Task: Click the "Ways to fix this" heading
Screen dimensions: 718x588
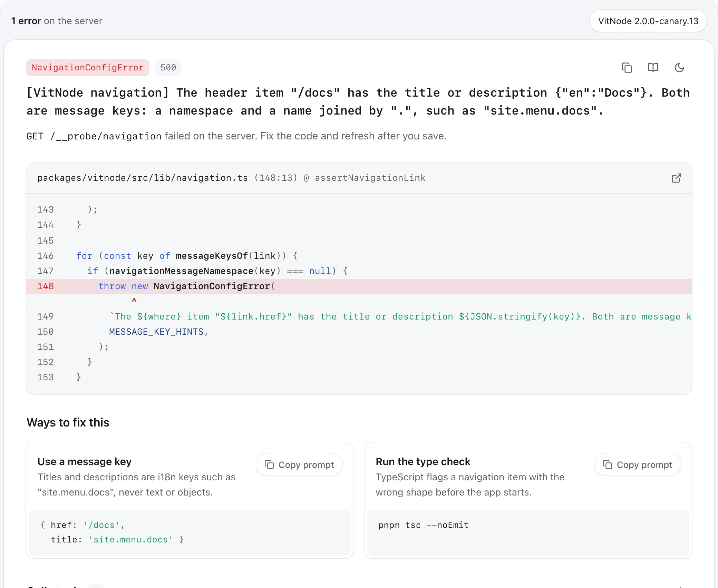Action: click(68, 422)
